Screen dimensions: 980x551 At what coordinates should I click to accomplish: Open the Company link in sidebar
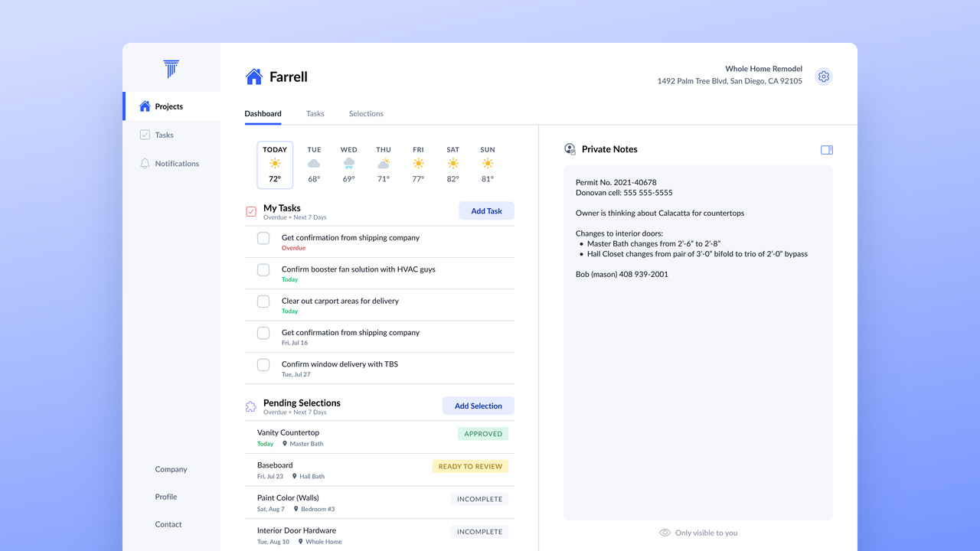click(x=171, y=469)
